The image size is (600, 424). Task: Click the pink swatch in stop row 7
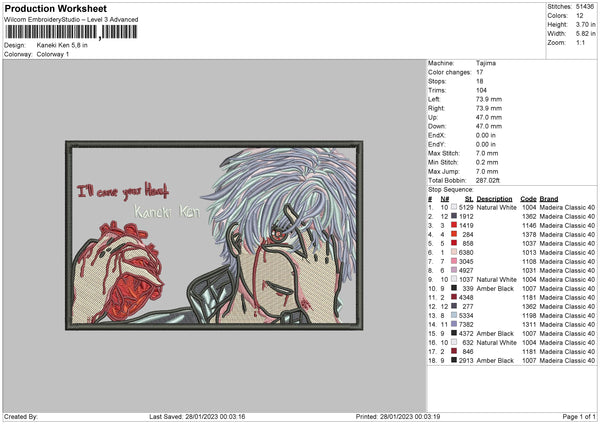click(454, 261)
